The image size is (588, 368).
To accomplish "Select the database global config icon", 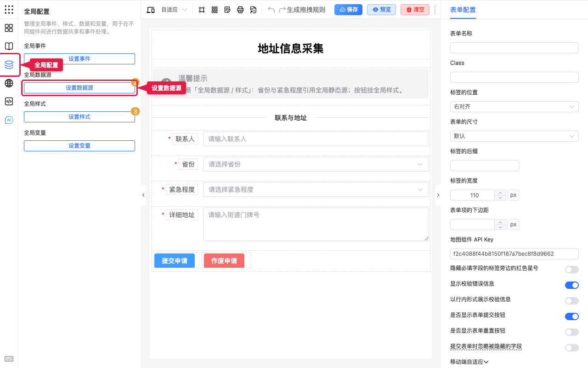I will (x=9, y=65).
